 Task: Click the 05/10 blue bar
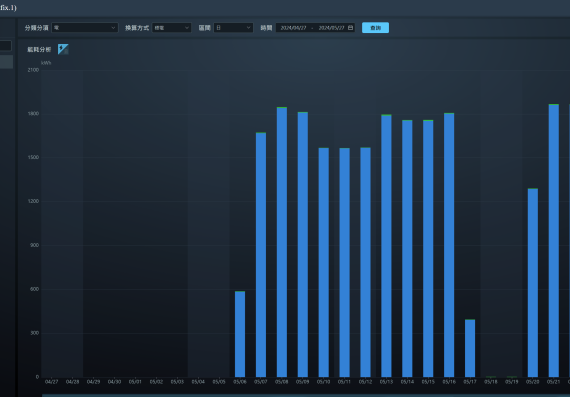(324, 262)
